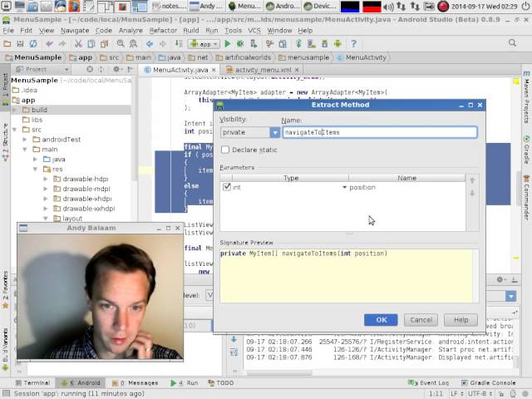Viewport: 532px width, 399px height.
Task: Open the Gradle Console
Action: coord(489,382)
